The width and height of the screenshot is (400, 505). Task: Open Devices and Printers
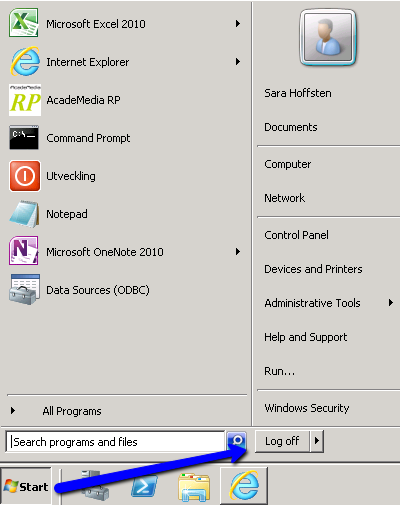313,269
